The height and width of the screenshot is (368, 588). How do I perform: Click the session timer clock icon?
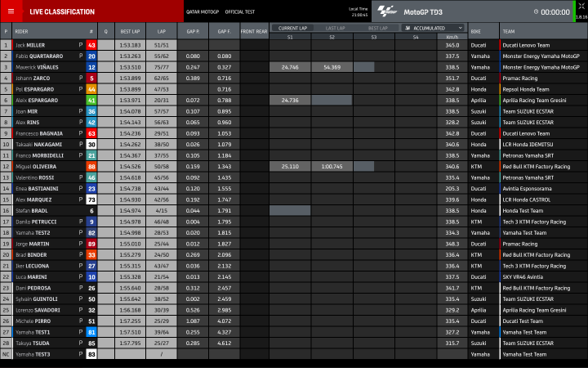pos(536,11)
